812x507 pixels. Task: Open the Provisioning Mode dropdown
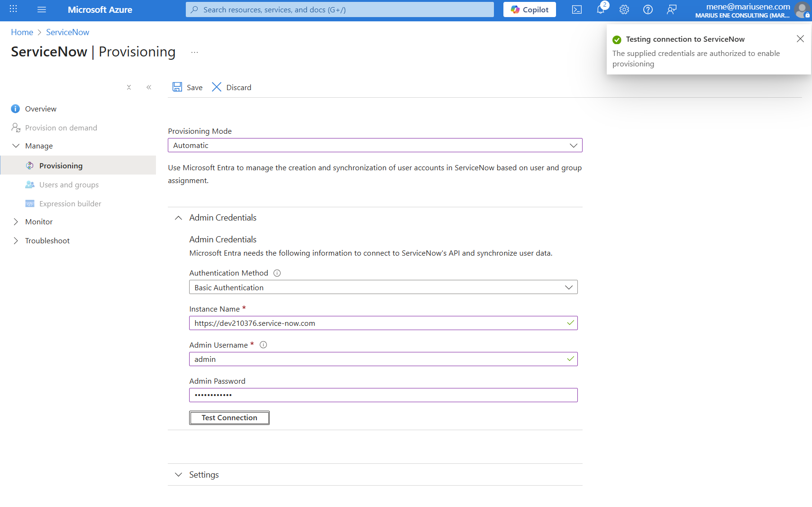[374, 145]
